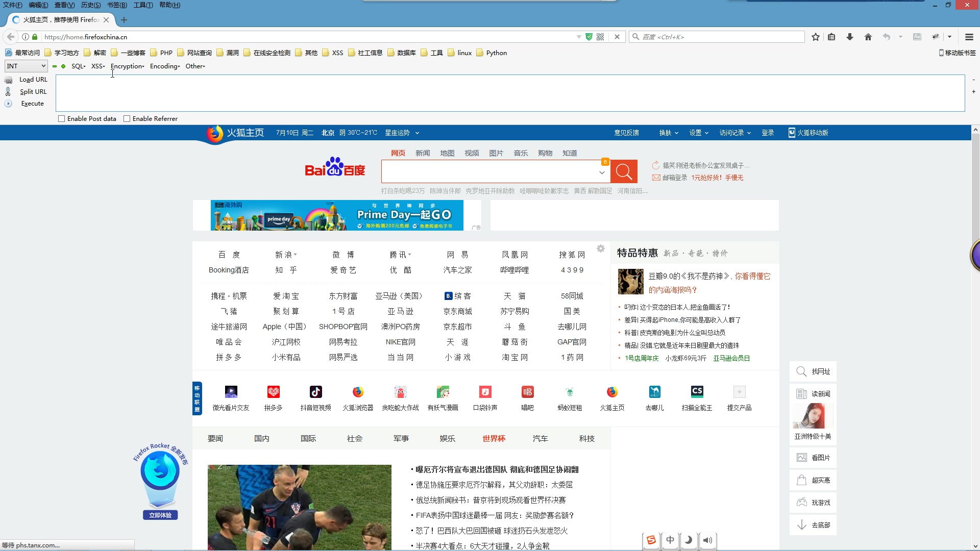Open the INT dropdown in HackBar
This screenshot has height=551, width=980.
(x=26, y=66)
